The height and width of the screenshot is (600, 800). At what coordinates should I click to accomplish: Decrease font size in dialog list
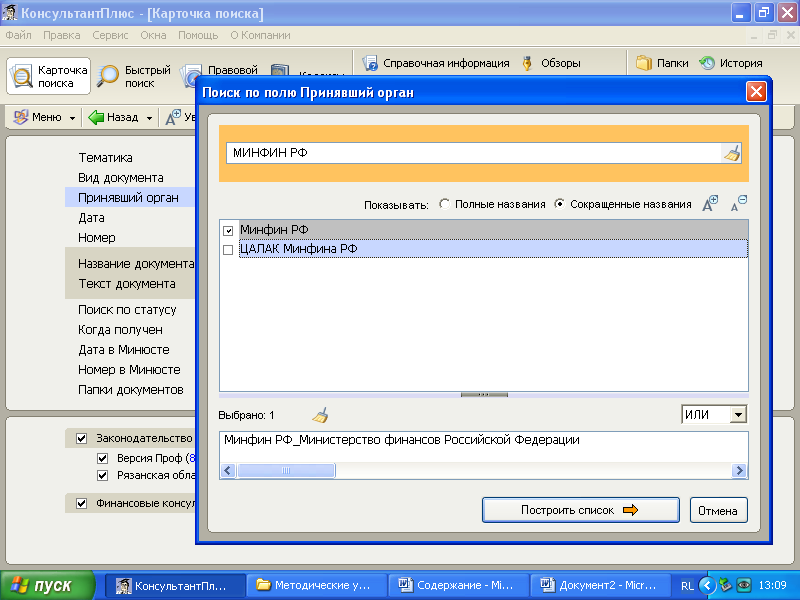pos(738,203)
